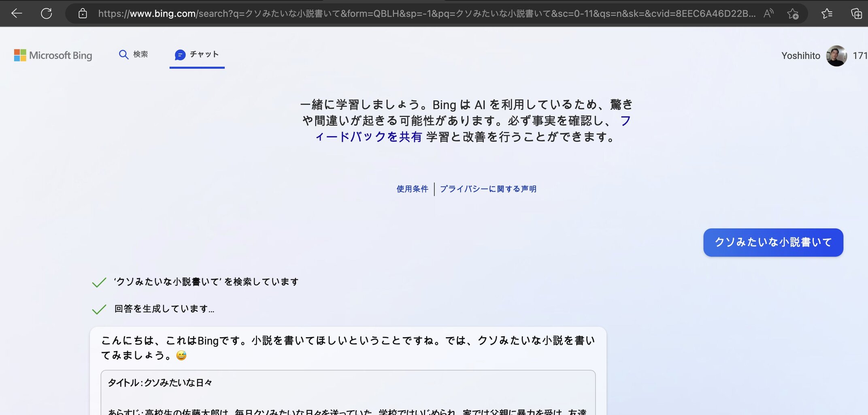Viewport: 868px width, 415px height.
Task: Click the blue chat bubble icon
Action: click(180, 55)
